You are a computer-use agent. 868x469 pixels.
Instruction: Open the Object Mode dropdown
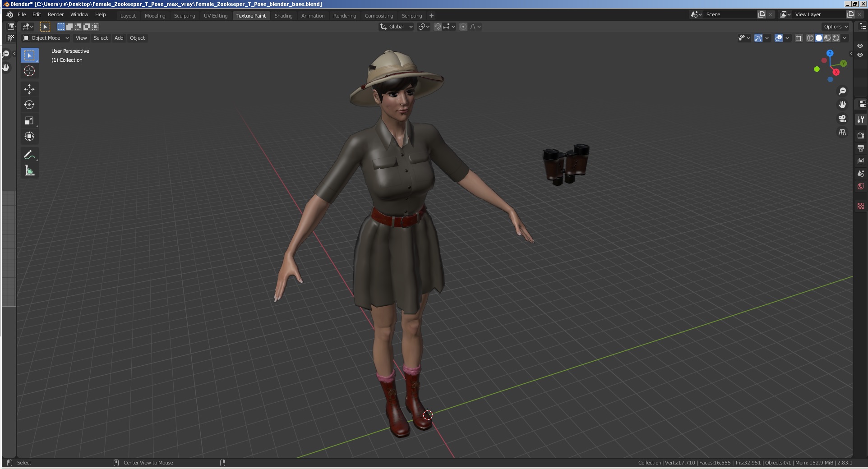(x=46, y=38)
